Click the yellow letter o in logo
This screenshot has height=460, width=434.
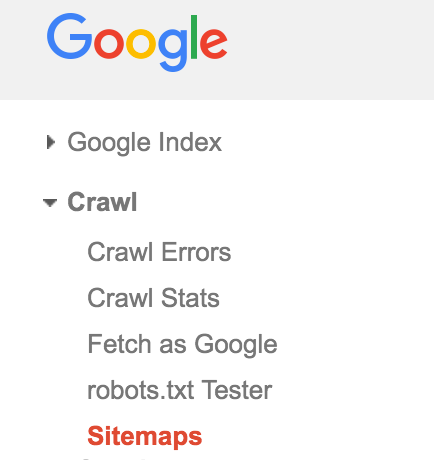tap(141, 44)
